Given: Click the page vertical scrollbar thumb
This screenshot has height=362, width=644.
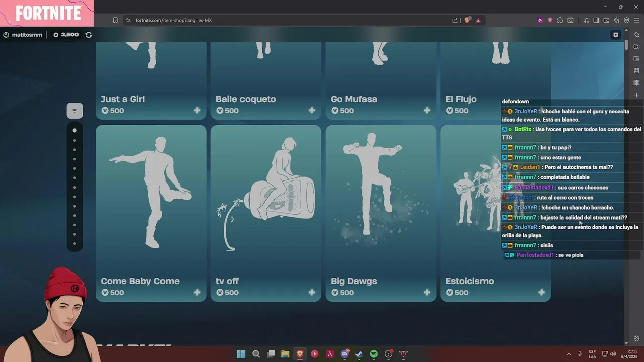Looking at the screenshot, I should (x=626, y=45).
